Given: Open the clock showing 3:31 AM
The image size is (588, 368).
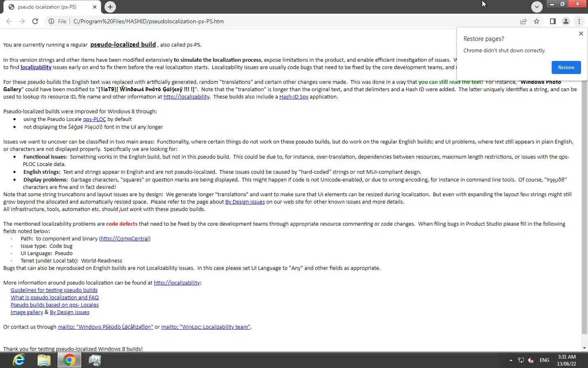Looking at the screenshot, I should 567,360.
